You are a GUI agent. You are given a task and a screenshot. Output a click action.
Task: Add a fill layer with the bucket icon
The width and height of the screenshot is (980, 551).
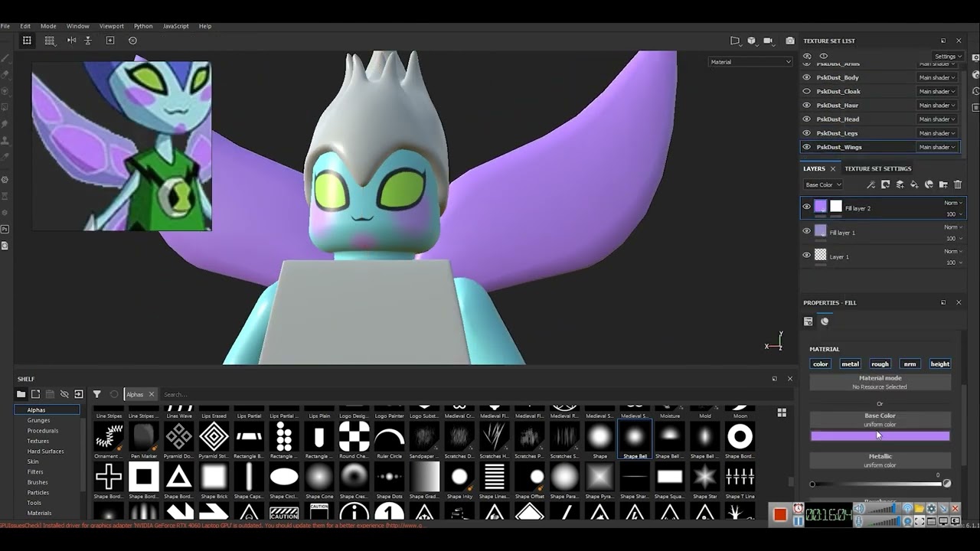click(915, 184)
